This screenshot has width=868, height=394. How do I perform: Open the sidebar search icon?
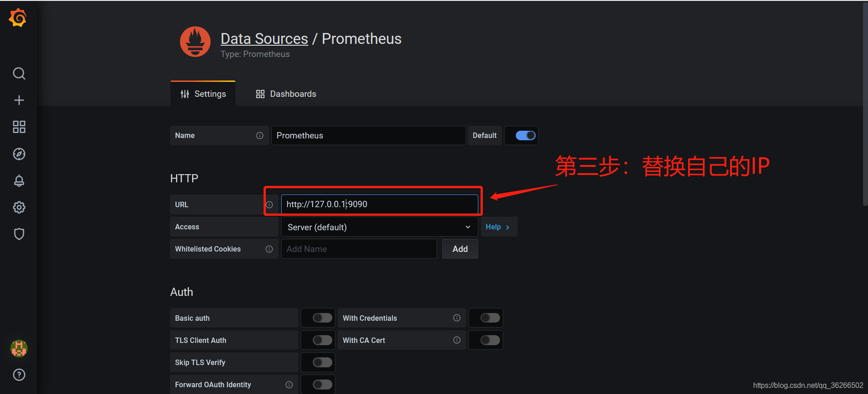[19, 73]
